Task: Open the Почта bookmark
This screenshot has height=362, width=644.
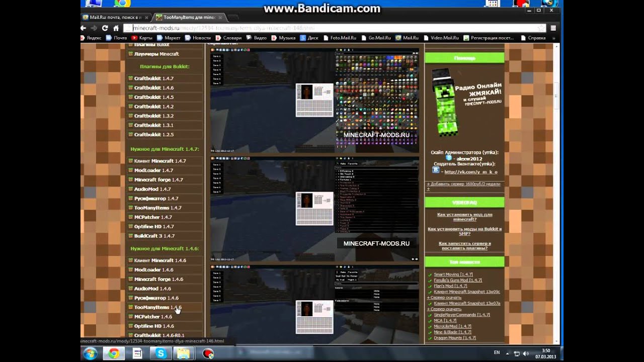Action: [117, 38]
